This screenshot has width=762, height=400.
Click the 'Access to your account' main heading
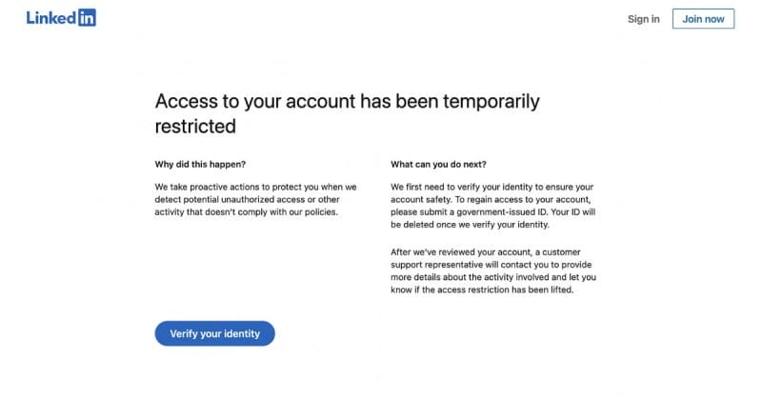pyautogui.click(x=346, y=113)
